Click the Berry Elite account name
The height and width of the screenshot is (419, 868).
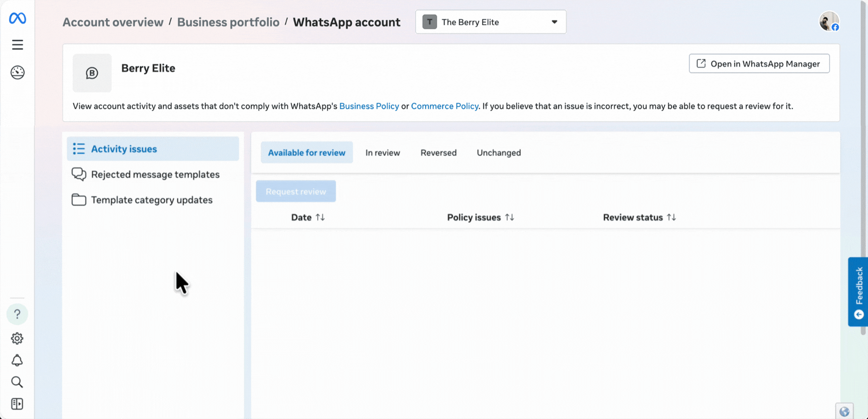[x=148, y=68]
